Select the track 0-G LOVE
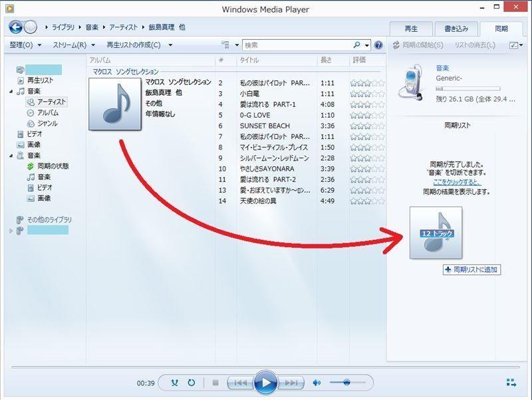The height and width of the screenshot is (400, 532). pyautogui.click(x=255, y=115)
